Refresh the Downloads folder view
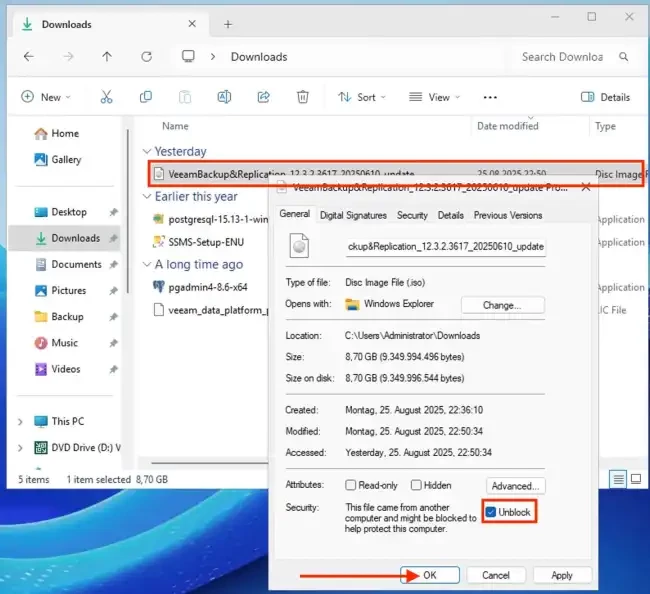The width and height of the screenshot is (650, 594). 146,56
